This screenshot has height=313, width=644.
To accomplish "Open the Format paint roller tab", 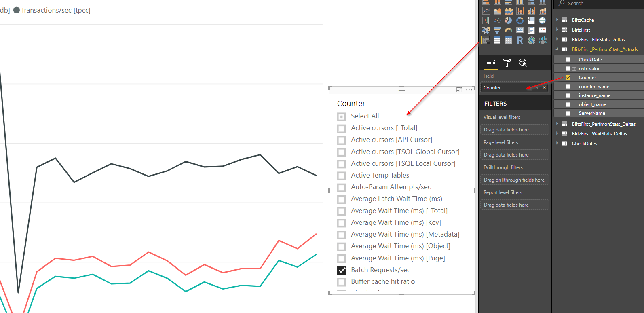I will pyautogui.click(x=507, y=63).
